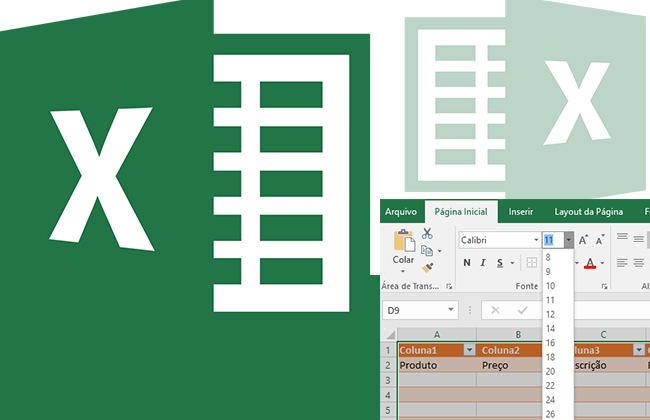Pick font size 11 in the list

point(558,300)
